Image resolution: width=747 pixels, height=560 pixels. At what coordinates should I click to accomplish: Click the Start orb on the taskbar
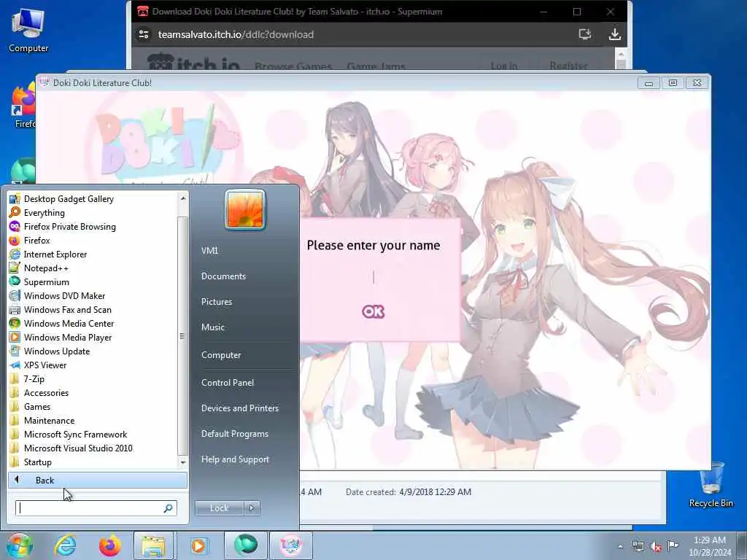click(x=20, y=545)
